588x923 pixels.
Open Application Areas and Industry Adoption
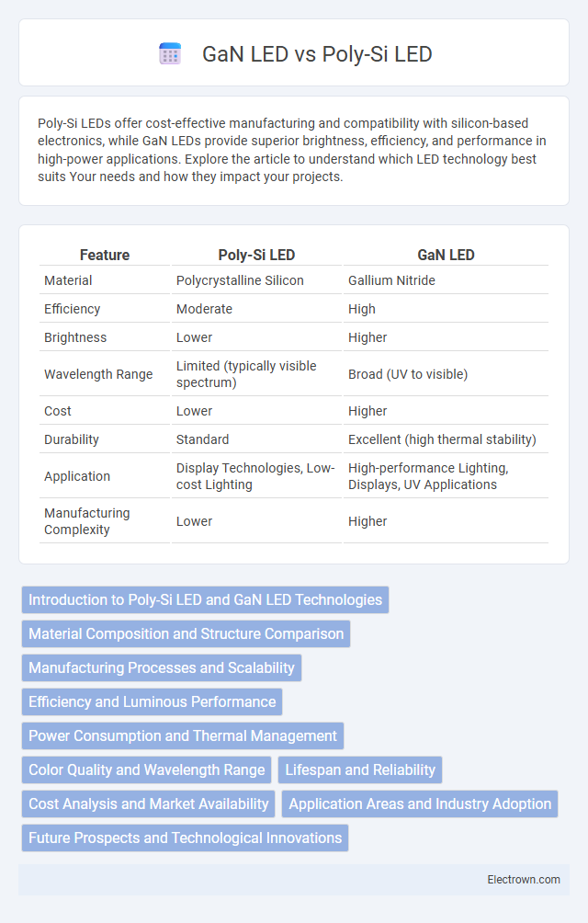420,804
